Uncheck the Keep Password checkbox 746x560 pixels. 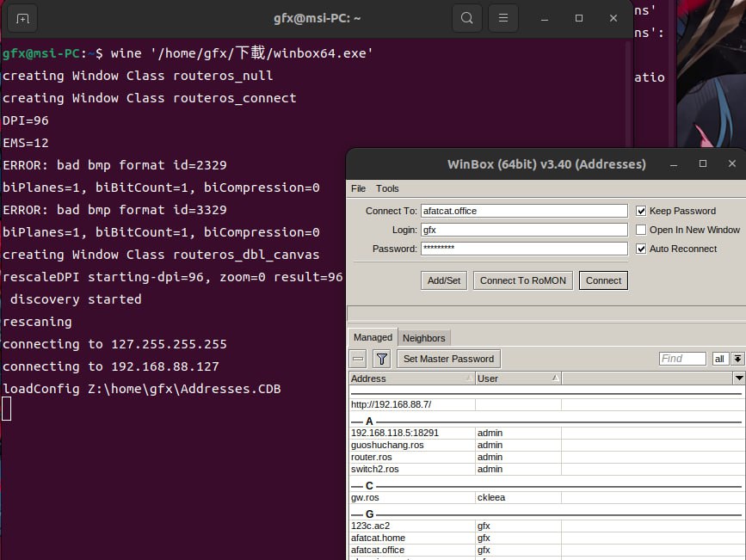(x=641, y=211)
